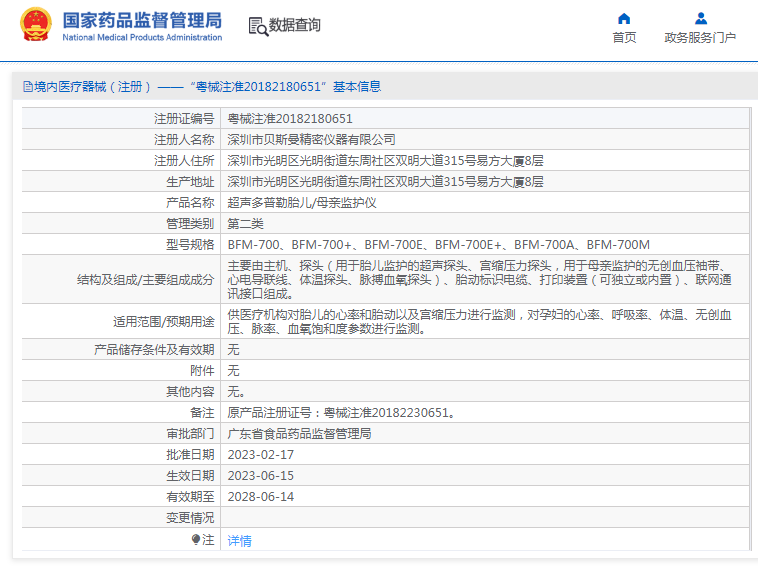Select the BFM-700 model specification row
The height and width of the screenshot is (570, 758).
click(x=438, y=245)
